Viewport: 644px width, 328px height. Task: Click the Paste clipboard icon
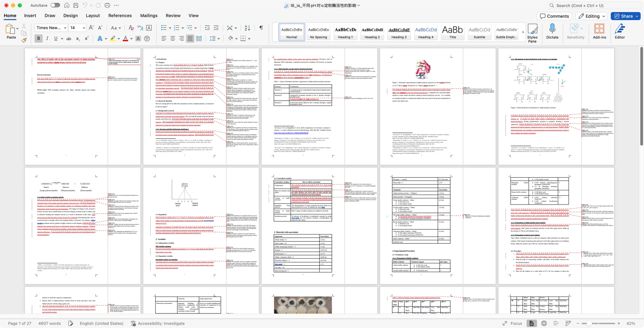click(x=10, y=29)
